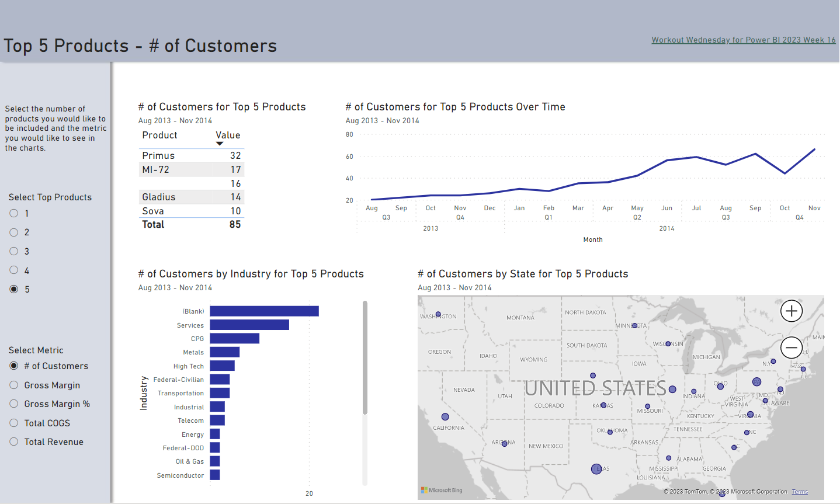Select 1 under Select Top Products
The width and height of the screenshot is (840, 504).
pyautogui.click(x=14, y=214)
